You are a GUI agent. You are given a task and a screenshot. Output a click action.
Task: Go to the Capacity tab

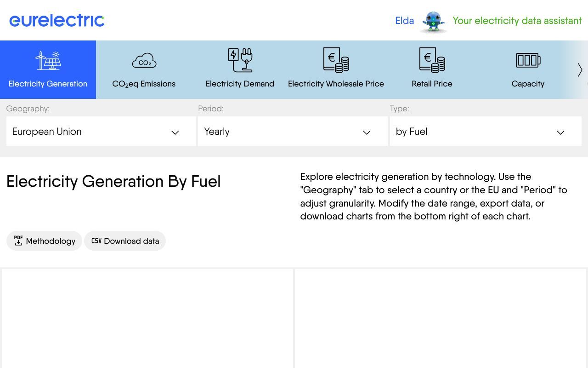tap(528, 70)
